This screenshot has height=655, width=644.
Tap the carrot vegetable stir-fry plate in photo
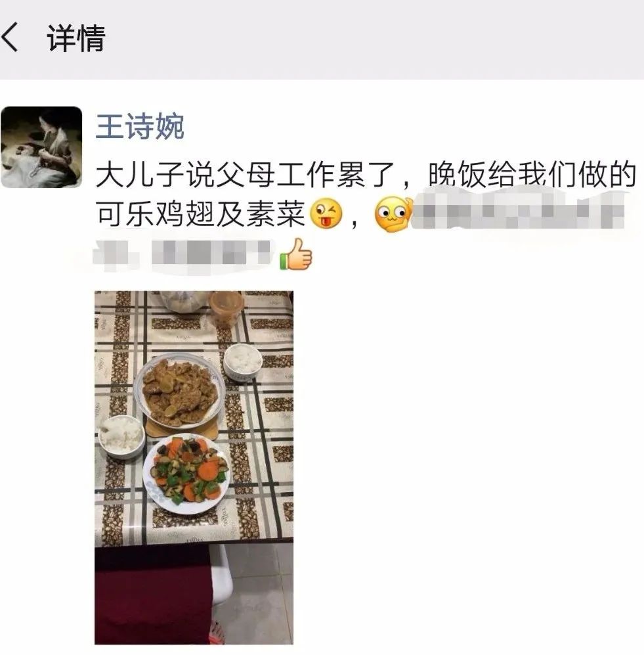[x=186, y=473]
